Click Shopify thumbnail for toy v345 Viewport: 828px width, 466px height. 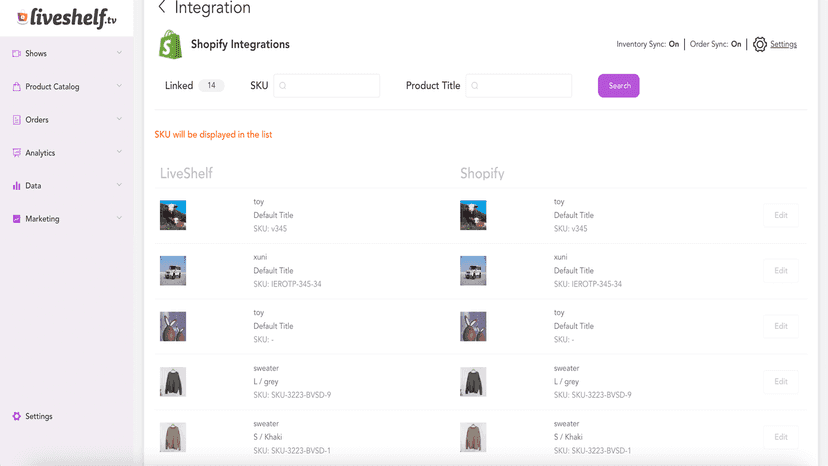pyautogui.click(x=473, y=215)
